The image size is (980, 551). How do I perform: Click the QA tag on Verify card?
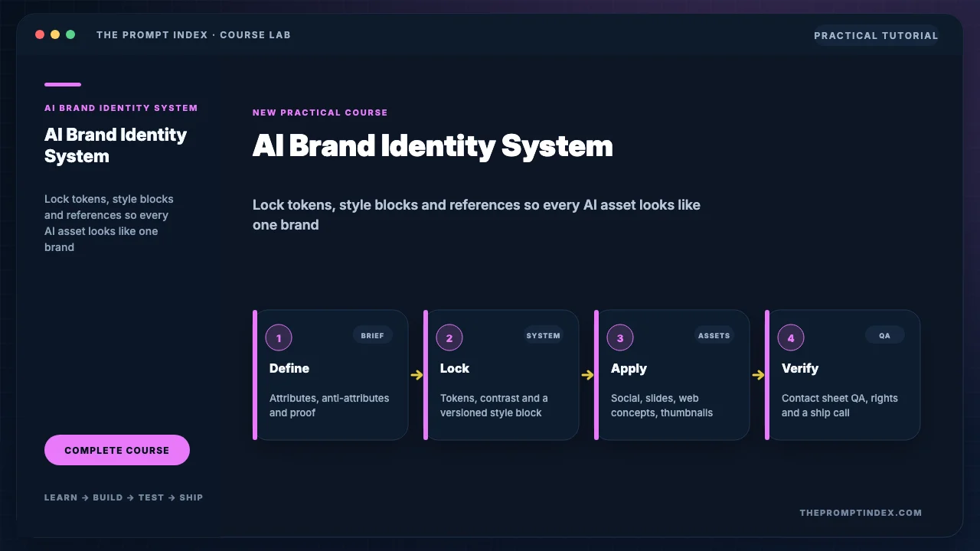coord(885,335)
